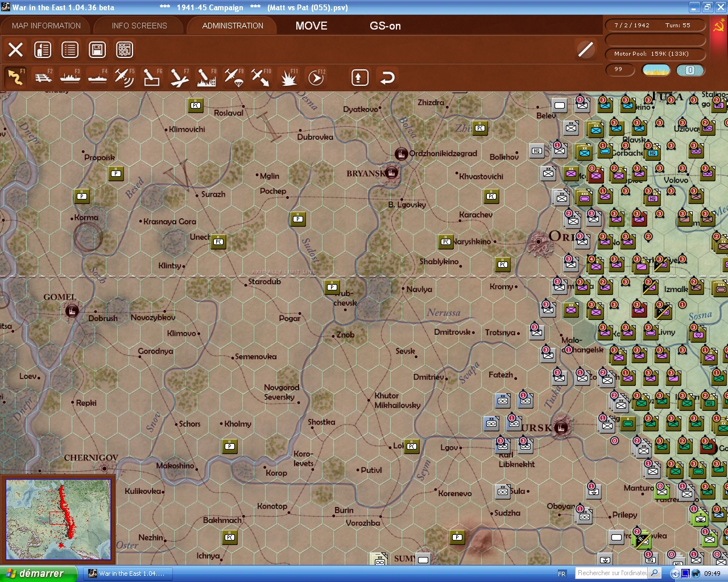Click the Ordzhonikidzegrad factory icon
This screenshot has height=582, width=728.
[402, 154]
